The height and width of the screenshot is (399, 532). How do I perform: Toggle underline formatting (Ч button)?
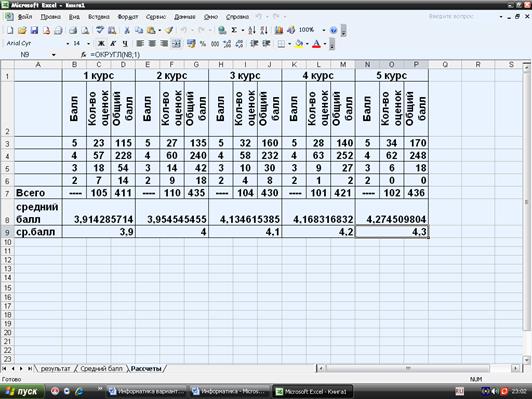[125, 44]
